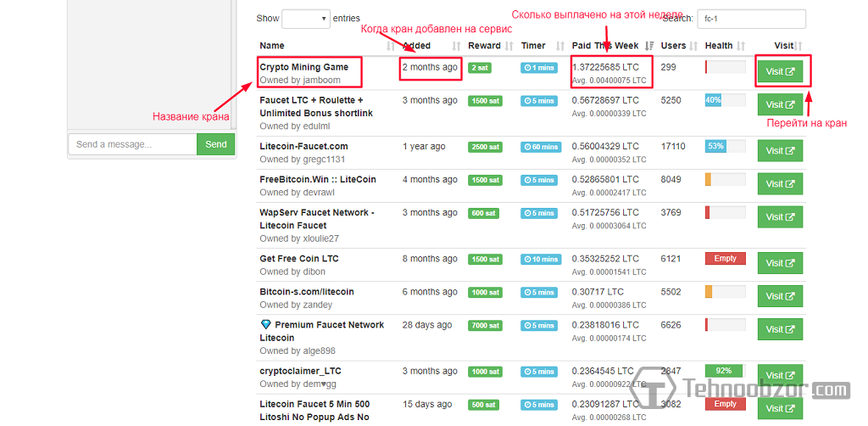Sort table by Health column
This screenshot has height=426, width=868.
(726, 46)
